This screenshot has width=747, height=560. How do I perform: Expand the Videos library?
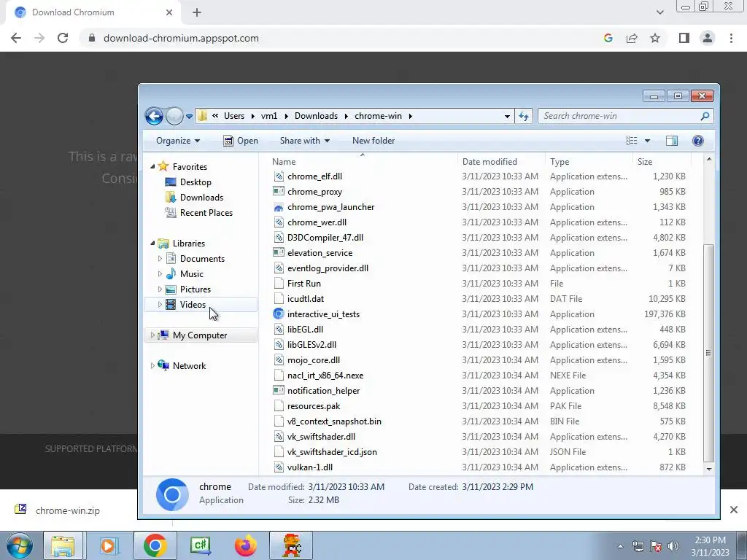pos(160,304)
